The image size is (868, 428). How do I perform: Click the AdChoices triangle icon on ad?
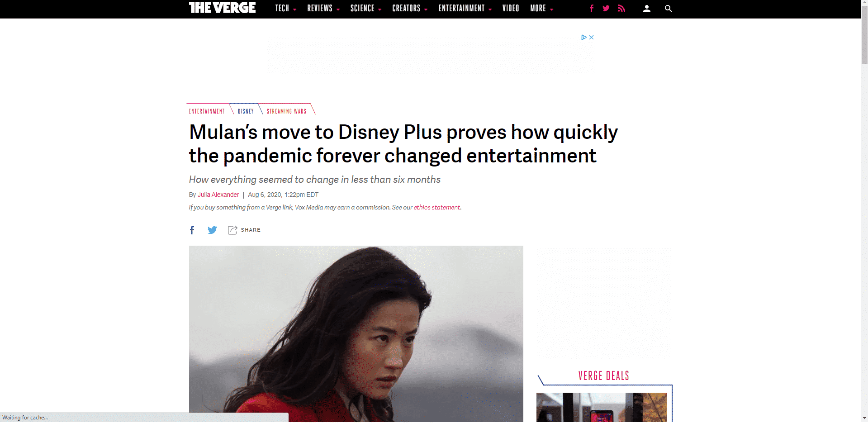pyautogui.click(x=584, y=37)
